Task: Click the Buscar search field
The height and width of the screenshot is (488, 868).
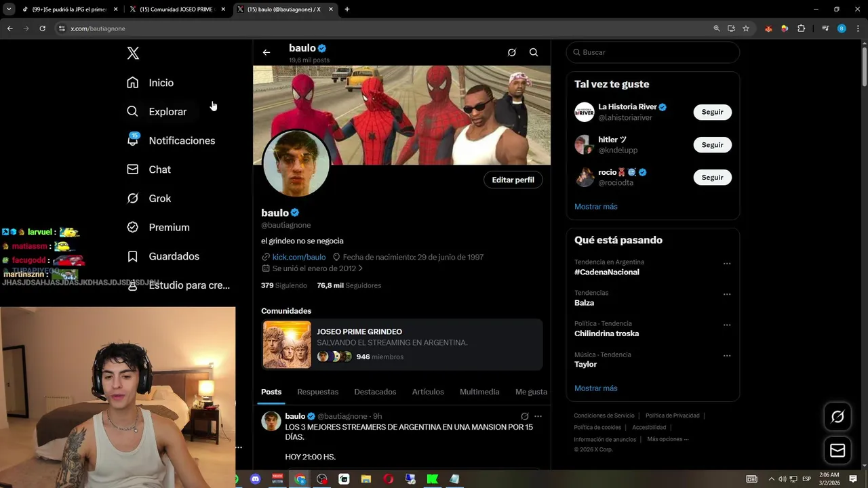Action: coord(653,52)
